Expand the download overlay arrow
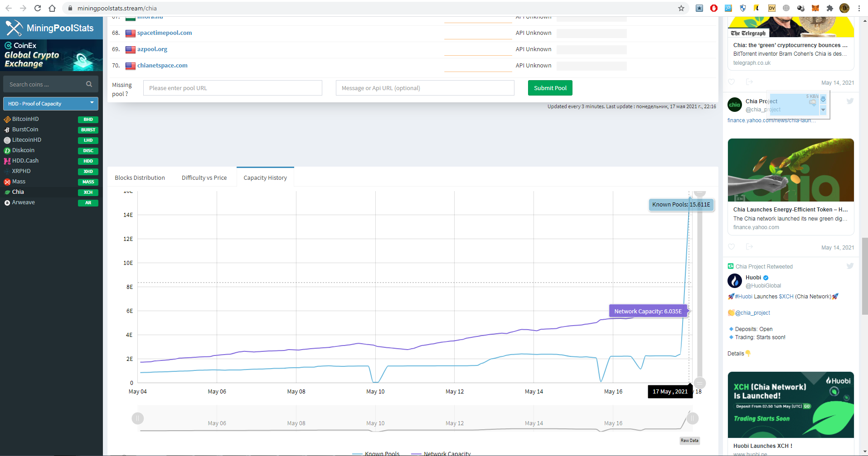868x456 pixels. tap(823, 110)
